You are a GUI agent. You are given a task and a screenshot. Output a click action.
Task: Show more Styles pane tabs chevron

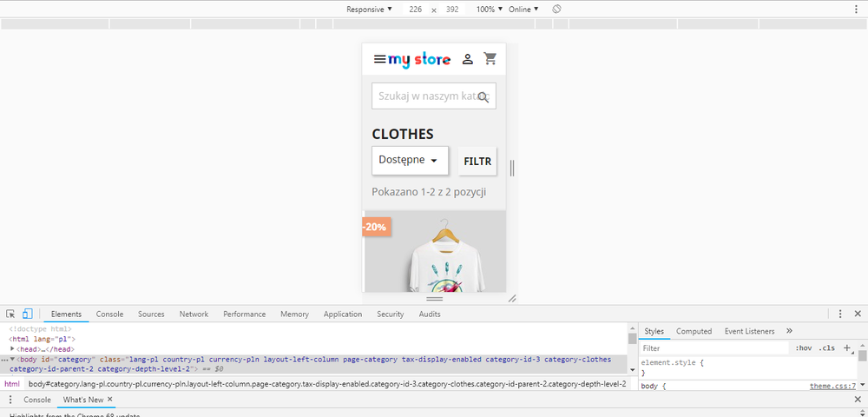(x=789, y=331)
